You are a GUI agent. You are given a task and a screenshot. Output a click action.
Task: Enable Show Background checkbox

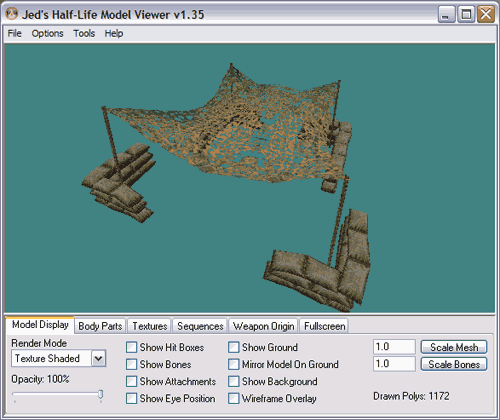point(234,381)
